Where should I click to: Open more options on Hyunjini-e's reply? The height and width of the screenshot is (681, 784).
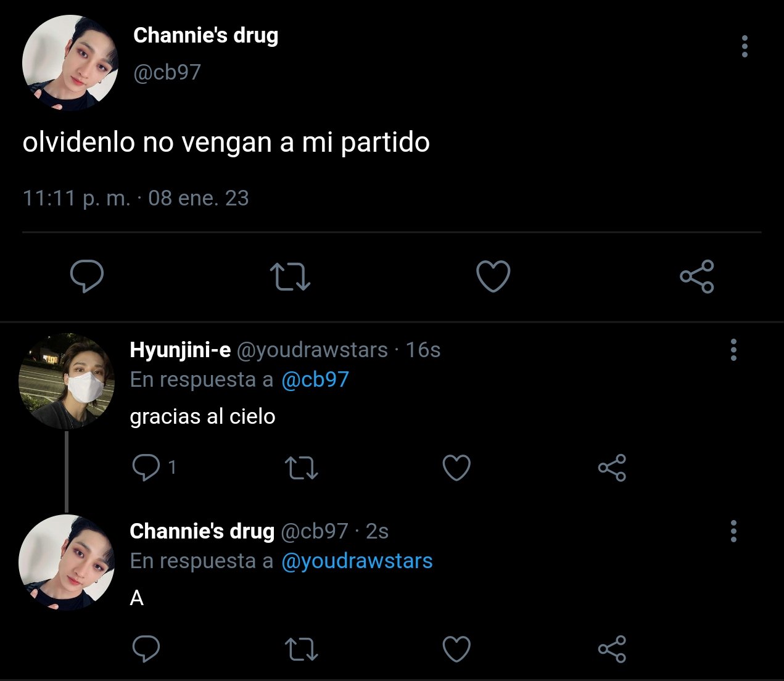[733, 350]
